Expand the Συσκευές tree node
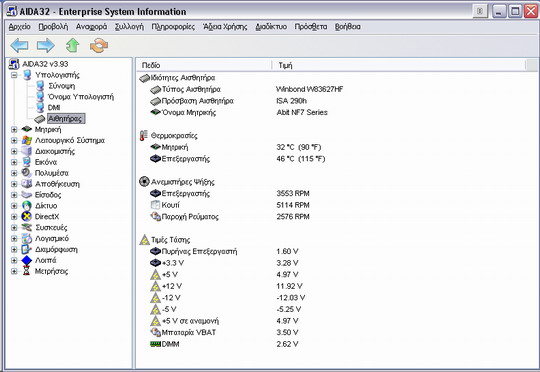The image size is (540, 372). [x=14, y=227]
